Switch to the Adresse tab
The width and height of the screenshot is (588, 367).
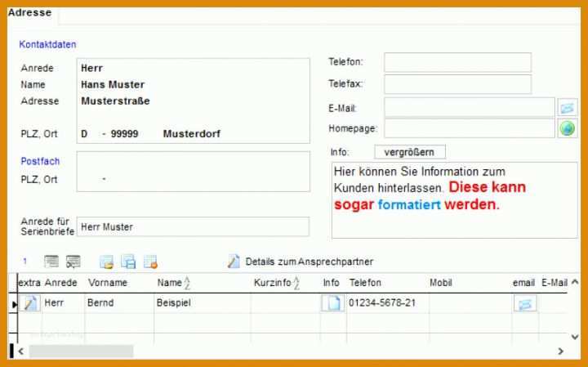pyautogui.click(x=30, y=12)
